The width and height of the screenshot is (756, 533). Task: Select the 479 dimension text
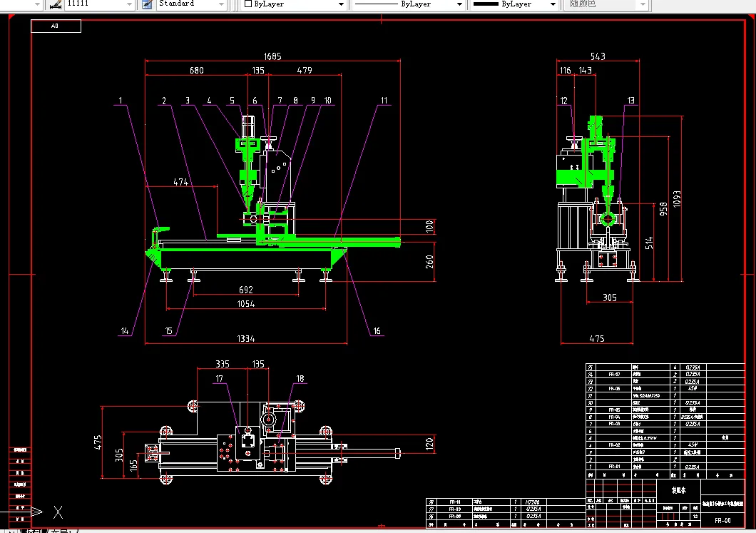pyautogui.click(x=305, y=71)
